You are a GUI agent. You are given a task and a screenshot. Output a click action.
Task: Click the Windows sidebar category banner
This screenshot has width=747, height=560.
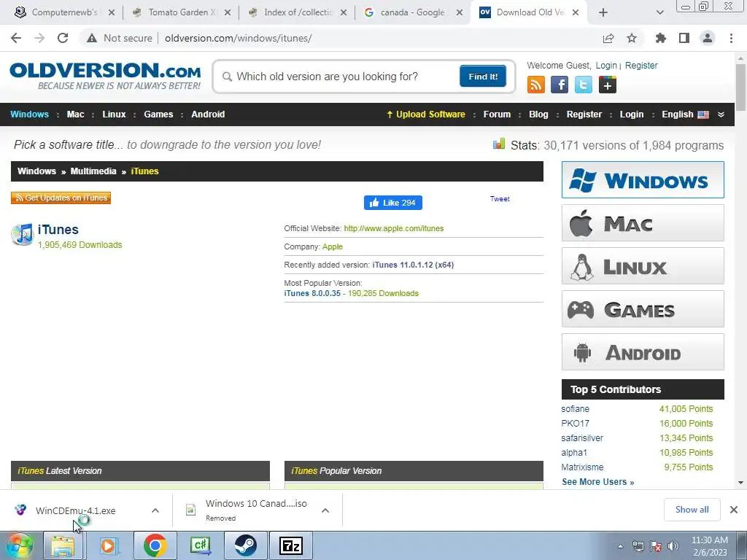[x=643, y=180]
